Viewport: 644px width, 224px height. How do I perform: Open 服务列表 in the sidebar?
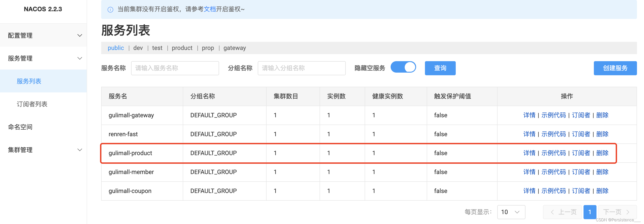click(x=29, y=81)
